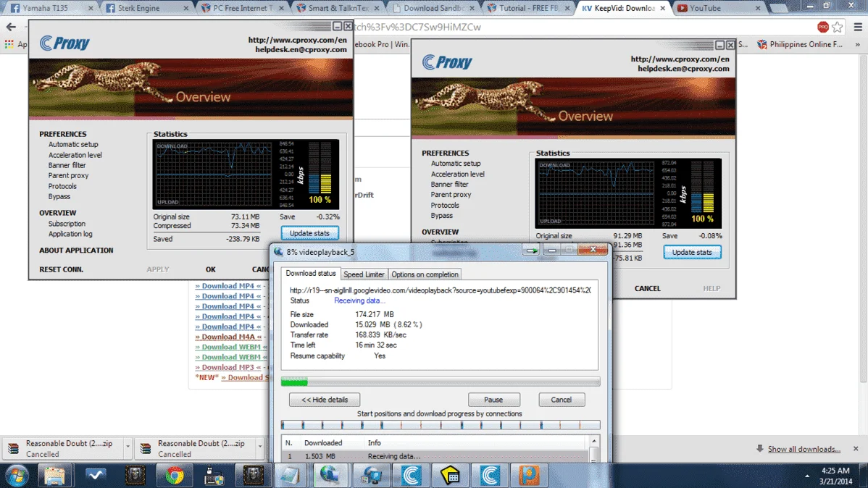Screen dimensions: 868x488
Task: Open Application log in the left CProxy window
Action: click(70, 234)
